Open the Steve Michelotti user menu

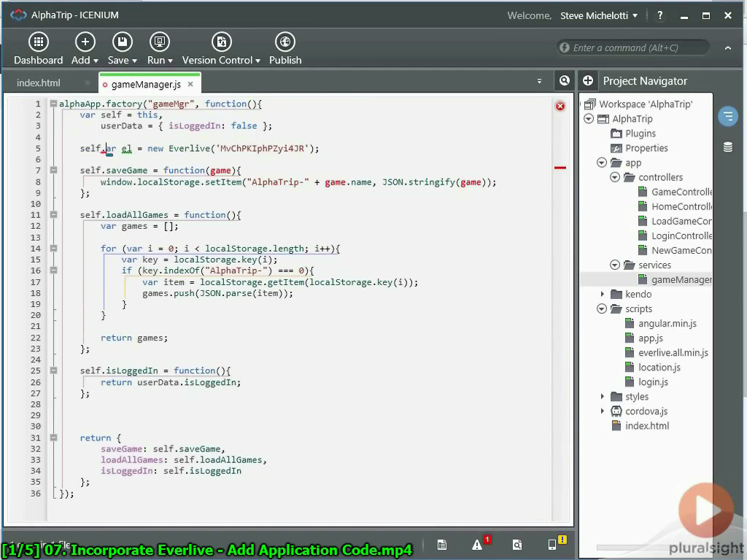(x=599, y=16)
